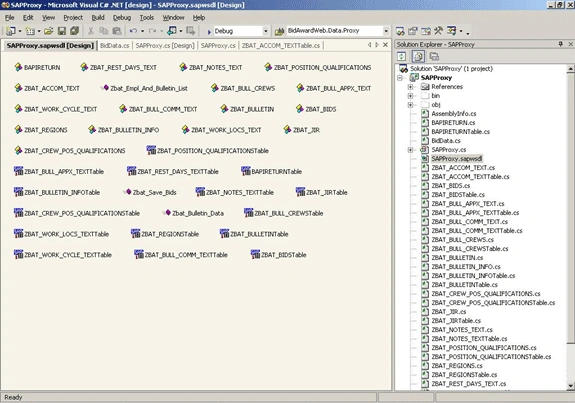The width and height of the screenshot is (575, 403).
Task: Select ZBAT_NOTES_TEXT.cs in Solution Explorer
Action: pos(462,330)
